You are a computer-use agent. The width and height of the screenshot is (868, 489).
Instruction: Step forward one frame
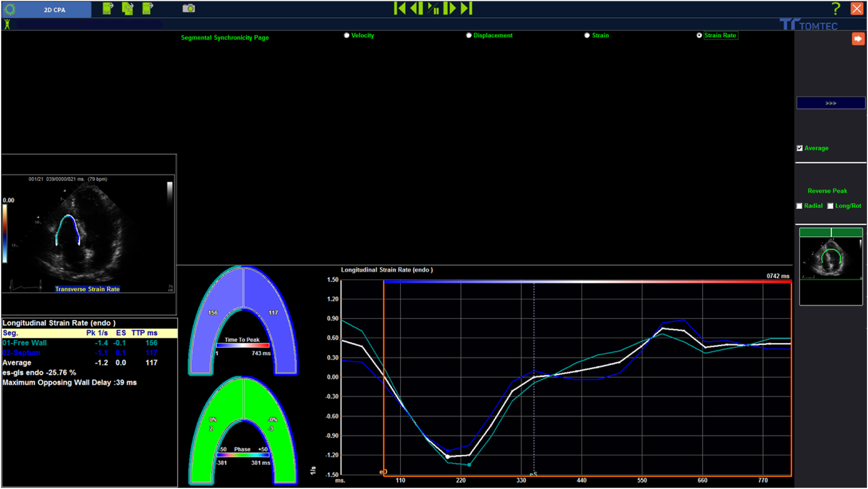pos(450,8)
